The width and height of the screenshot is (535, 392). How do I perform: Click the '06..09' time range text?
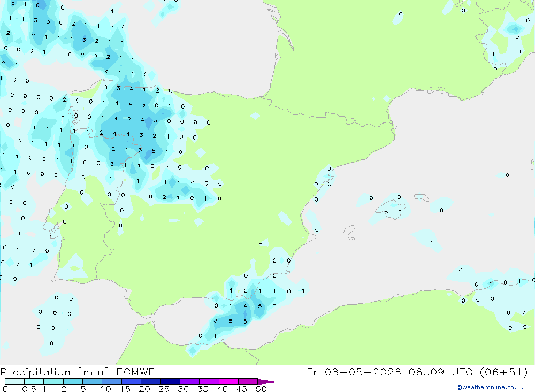point(426,372)
